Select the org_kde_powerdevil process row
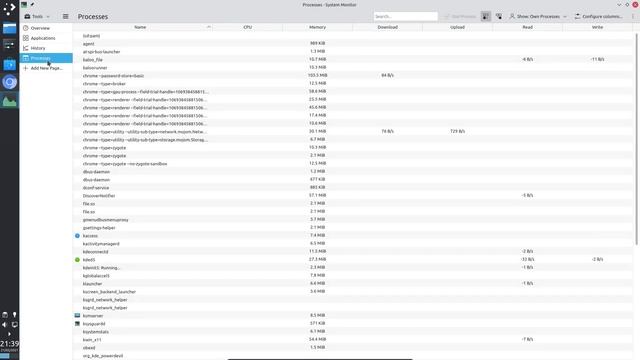This screenshot has width=640, height=360. pyautogui.click(x=353, y=356)
